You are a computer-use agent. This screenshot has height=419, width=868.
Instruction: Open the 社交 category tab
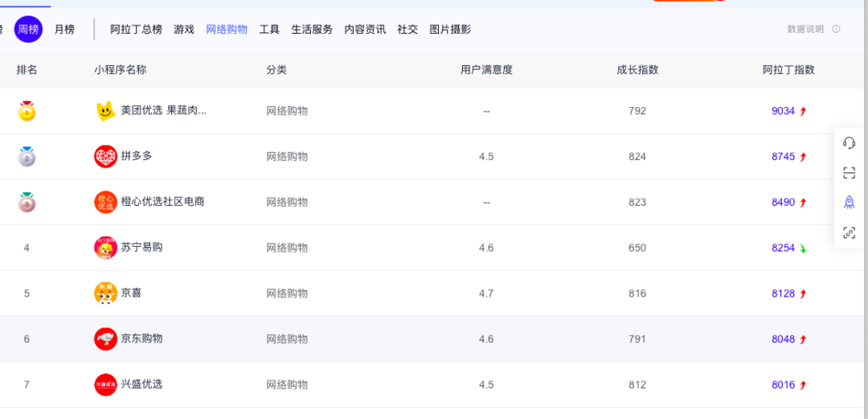pyautogui.click(x=408, y=30)
